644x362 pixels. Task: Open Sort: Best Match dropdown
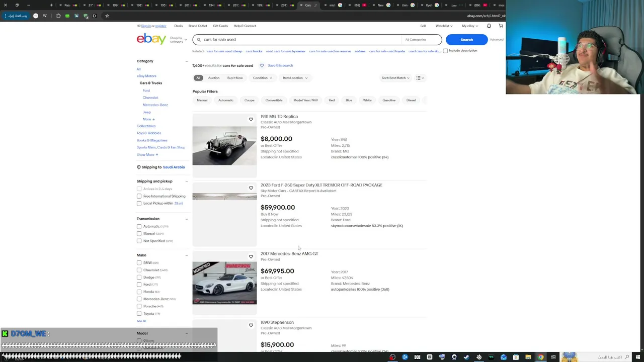coord(395,78)
